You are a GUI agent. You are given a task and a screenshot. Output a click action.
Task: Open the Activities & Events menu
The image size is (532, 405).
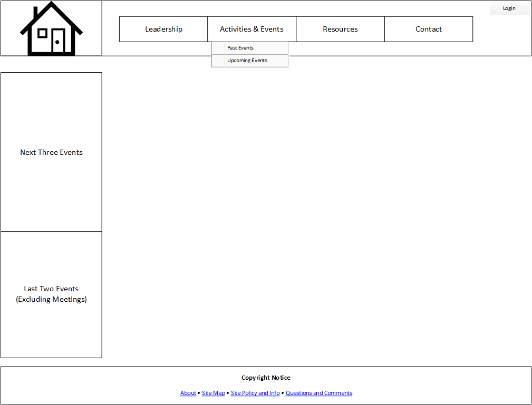[252, 29]
